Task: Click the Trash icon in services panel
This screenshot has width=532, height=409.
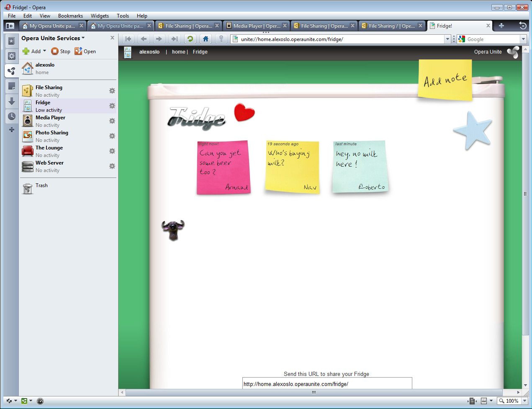Action: pos(28,189)
